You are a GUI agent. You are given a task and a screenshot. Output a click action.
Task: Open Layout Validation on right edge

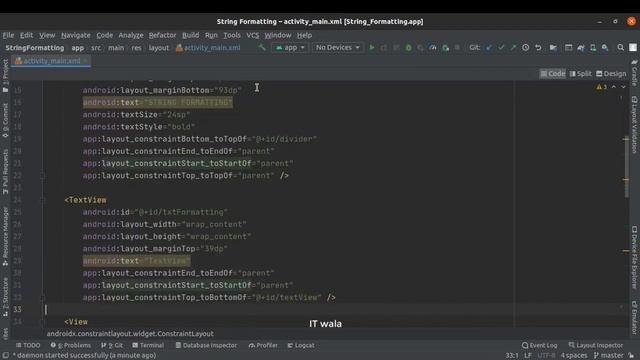click(x=634, y=125)
